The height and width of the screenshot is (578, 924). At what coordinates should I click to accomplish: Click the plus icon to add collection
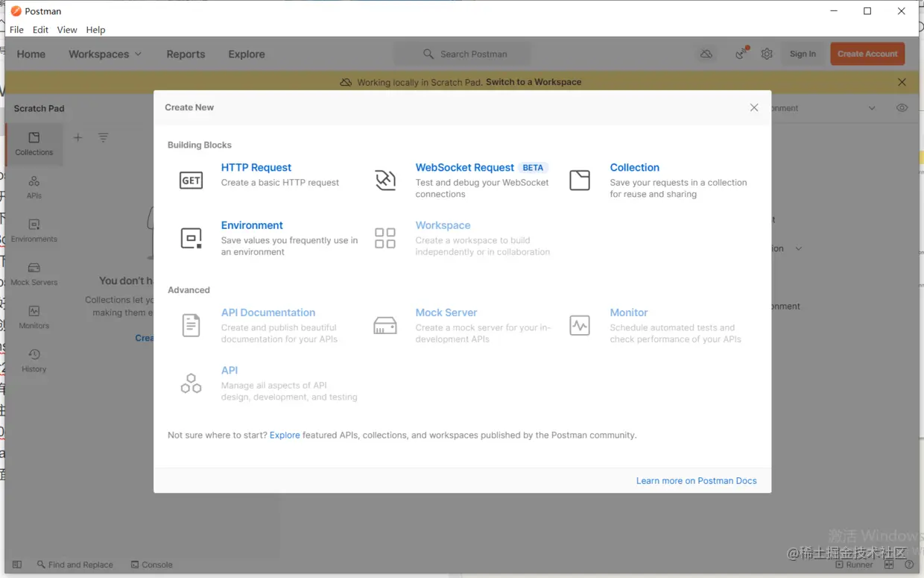tap(78, 137)
